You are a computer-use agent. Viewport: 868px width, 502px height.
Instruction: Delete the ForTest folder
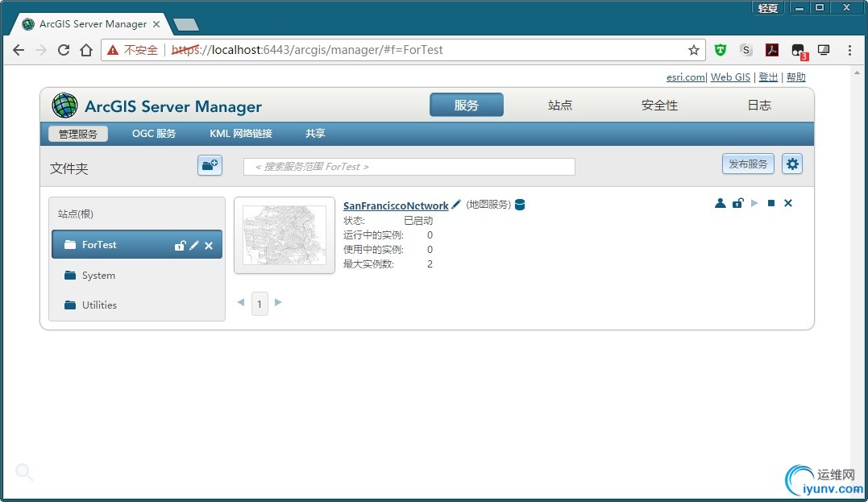point(209,245)
